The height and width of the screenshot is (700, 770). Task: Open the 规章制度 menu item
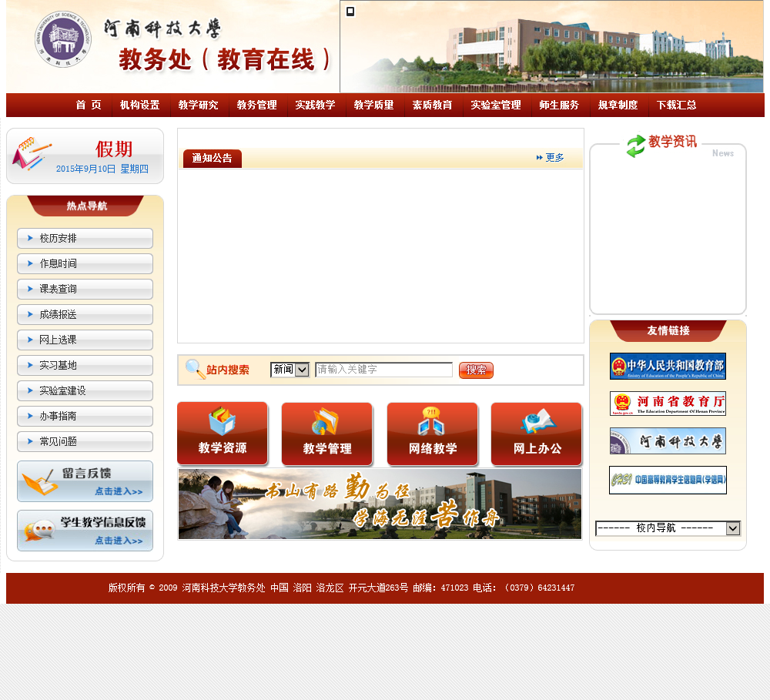(x=618, y=106)
